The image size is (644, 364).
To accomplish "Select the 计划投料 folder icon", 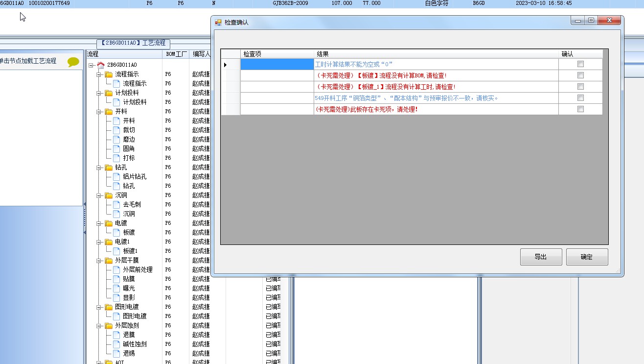I will (x=109, y=93).
